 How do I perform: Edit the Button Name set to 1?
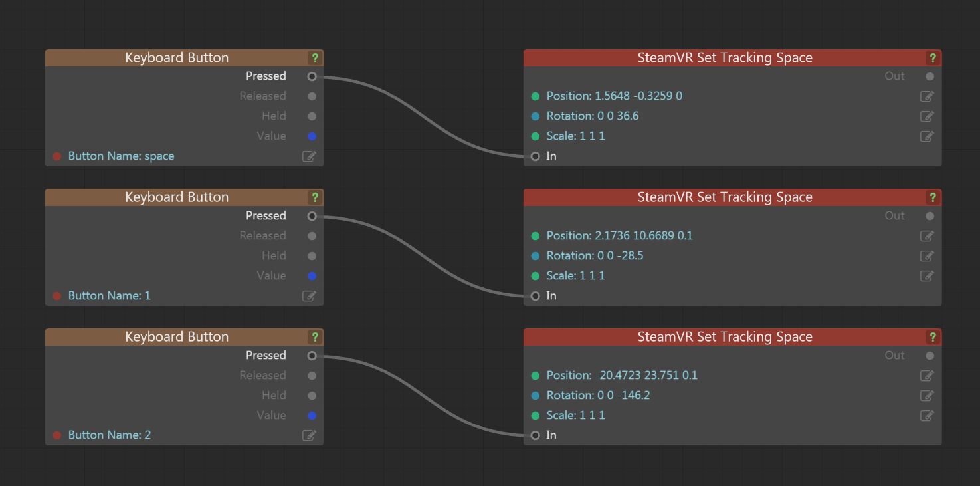(x=308, y=295)
